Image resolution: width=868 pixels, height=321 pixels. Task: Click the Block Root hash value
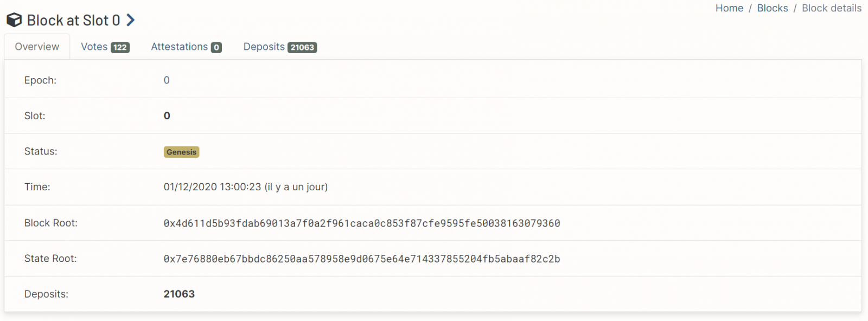pyautogui.click(x=362, y=223)
